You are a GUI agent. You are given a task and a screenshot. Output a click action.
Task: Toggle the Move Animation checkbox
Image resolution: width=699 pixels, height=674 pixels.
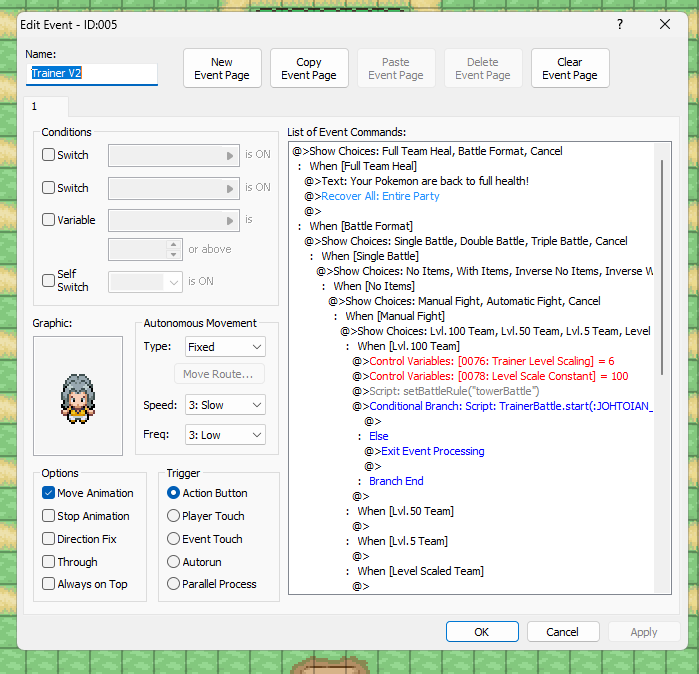[49, 493]
